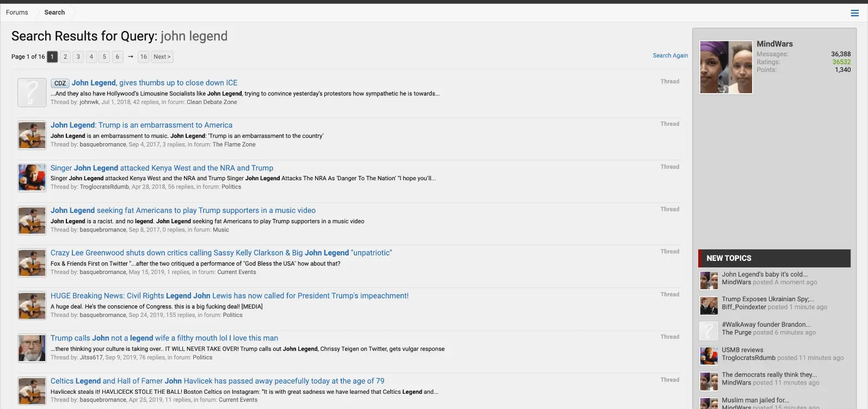Click johnwk's placeholder question-mark avatar
Image resolution: width=868 pixels, height=409 pixels.
tap(32, 92)
